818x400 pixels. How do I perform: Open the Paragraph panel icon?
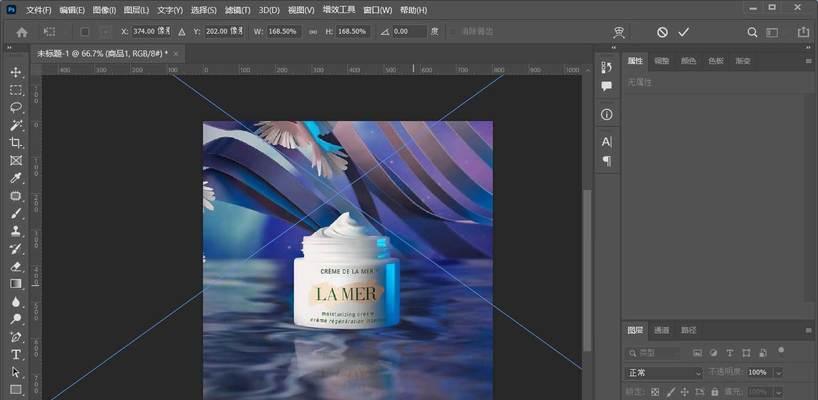pyautogui.click(x=607, y=161)
